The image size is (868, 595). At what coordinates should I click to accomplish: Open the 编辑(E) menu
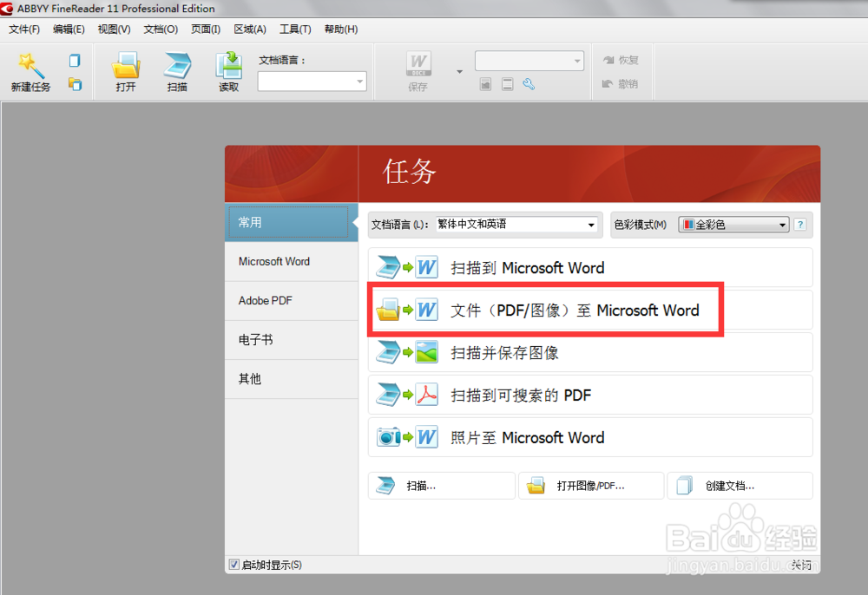point(69,29)
